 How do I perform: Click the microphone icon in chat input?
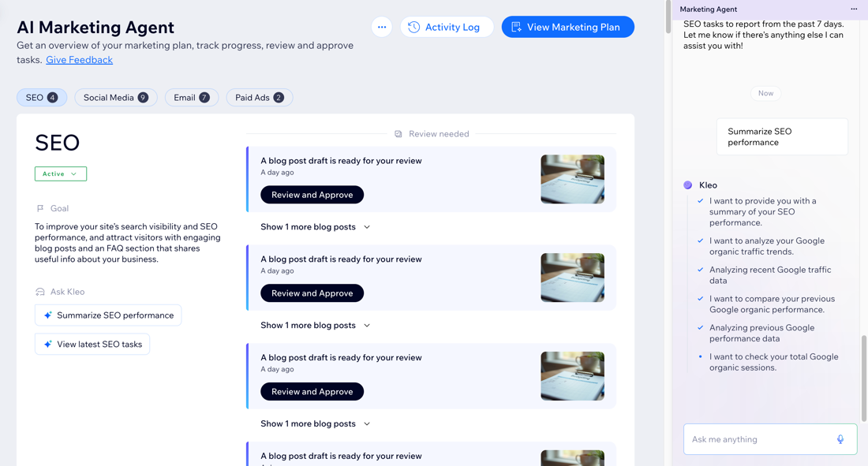pos(840,439)
